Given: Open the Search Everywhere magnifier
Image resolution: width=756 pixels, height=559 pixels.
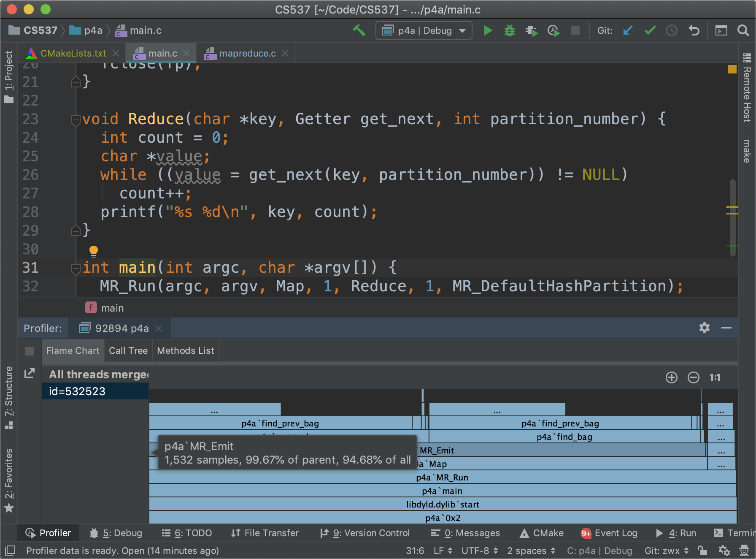Looking at the screenshot, I should 743,30.
